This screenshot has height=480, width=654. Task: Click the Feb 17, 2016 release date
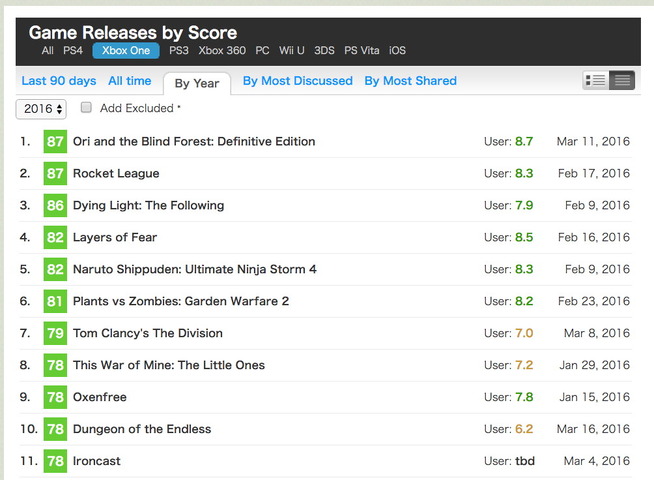point(594,173)
